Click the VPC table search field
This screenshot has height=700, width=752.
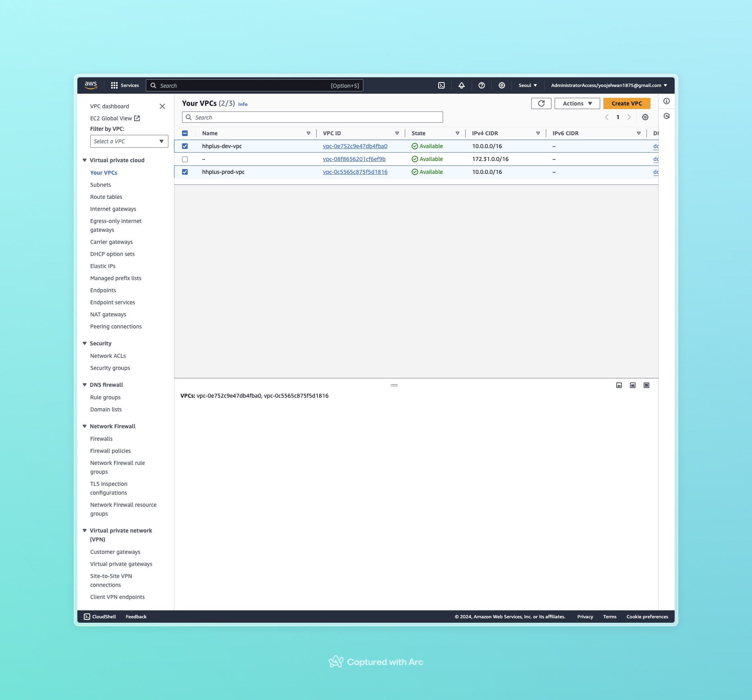click(313, 117)
